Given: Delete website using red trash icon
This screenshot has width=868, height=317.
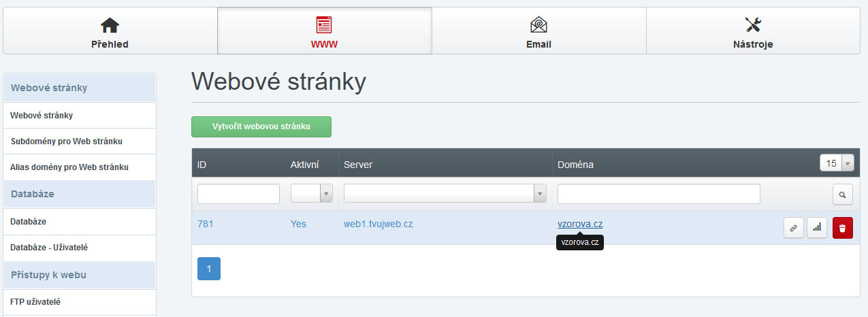Looking at the screenshot, I should [x=842, y=229].
